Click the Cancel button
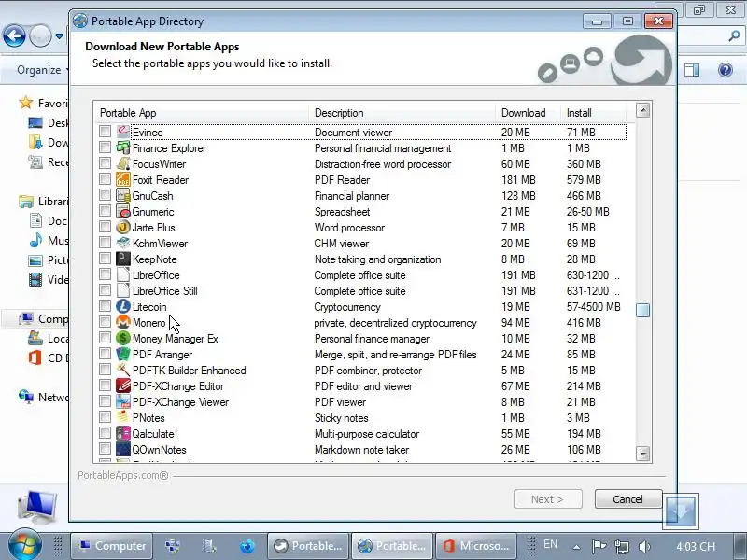The image size is (747, 560). click(627, 499)
